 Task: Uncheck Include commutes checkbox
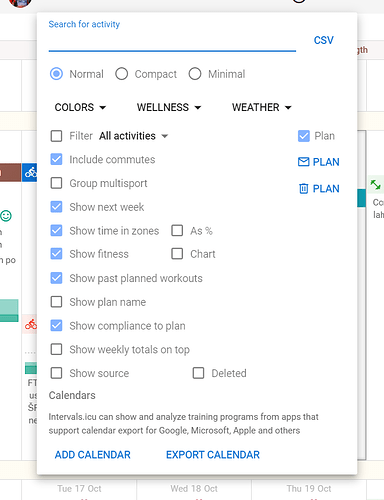point(56,159)
